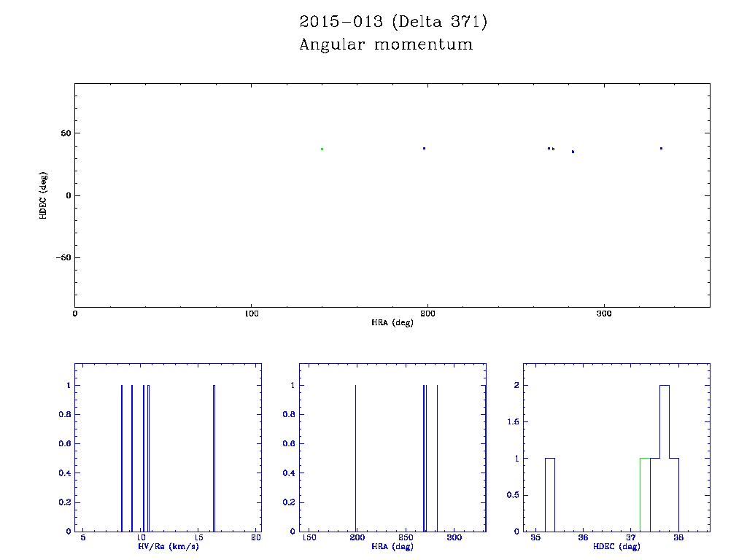Click the histogram bar near 16 km/s
747x560 pixels.
214,458
